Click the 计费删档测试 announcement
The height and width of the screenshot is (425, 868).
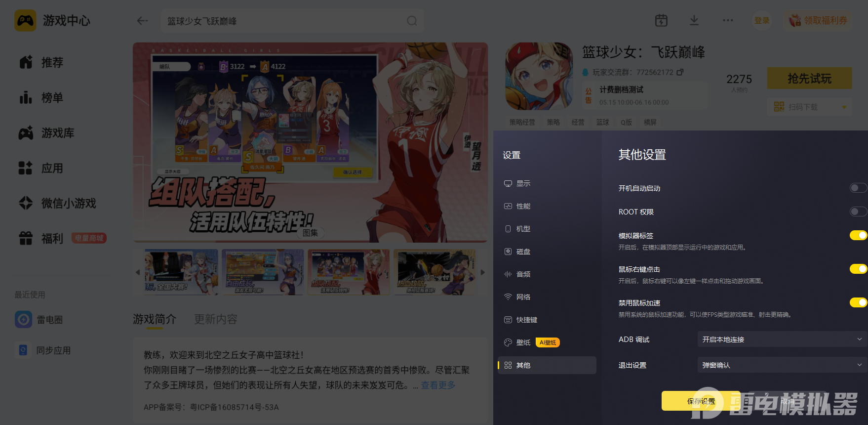pos(644,95)
